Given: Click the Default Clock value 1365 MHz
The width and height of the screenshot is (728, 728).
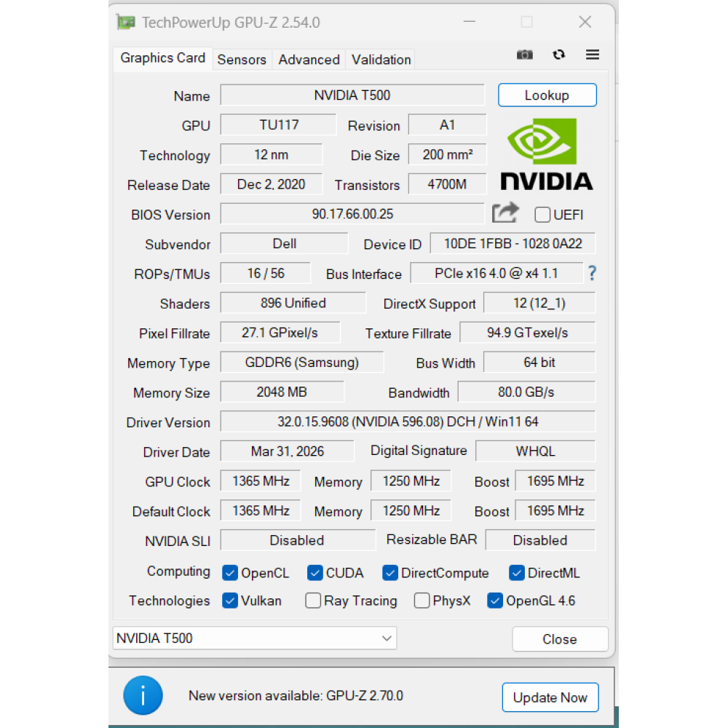Looking at the screenshot, I should tap(261, 511).
